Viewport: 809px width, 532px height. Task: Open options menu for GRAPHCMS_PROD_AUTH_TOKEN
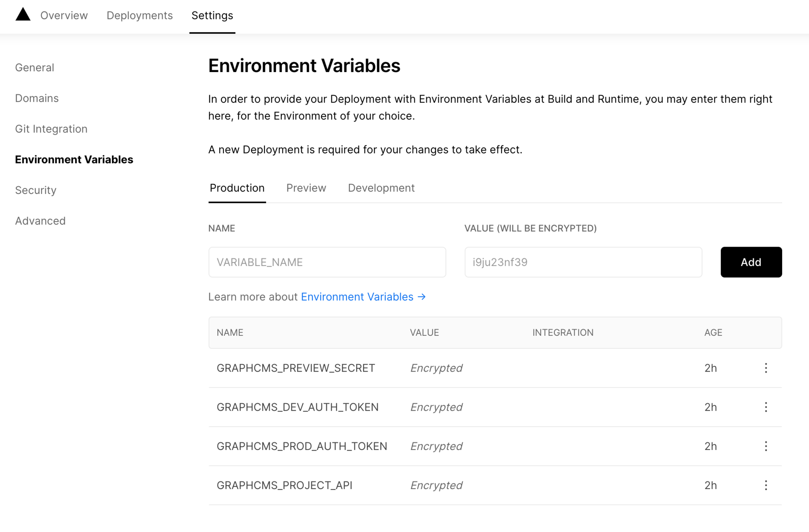click(x=766, y=446)
